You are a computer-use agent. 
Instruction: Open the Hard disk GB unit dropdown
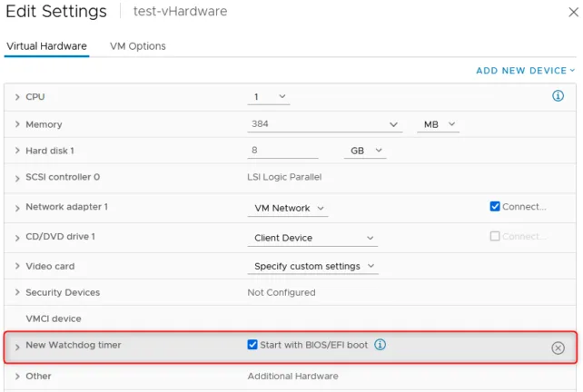click(x=365, y=151)
